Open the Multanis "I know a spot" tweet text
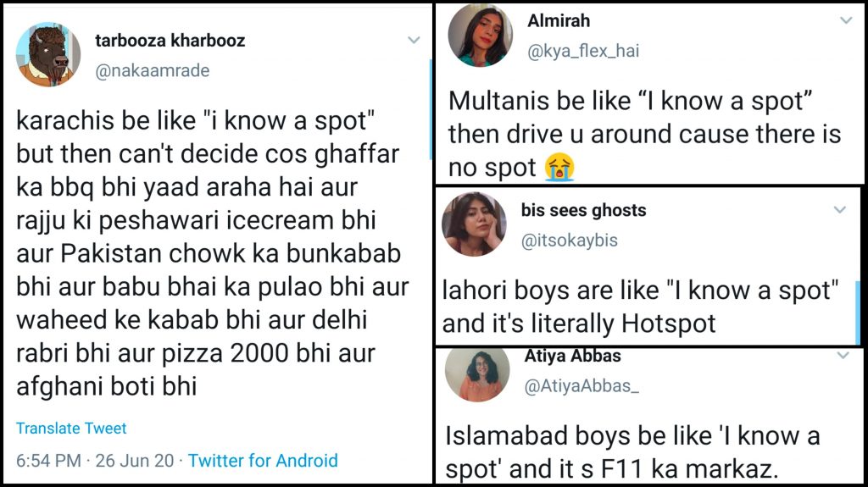The width and height of the screenshot is (868, 487). tap(644, 134)
